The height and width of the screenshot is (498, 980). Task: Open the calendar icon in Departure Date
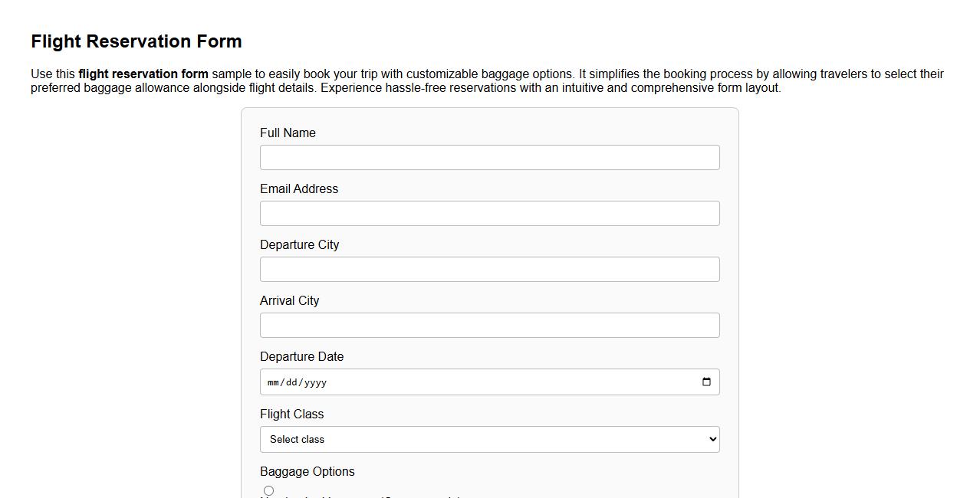705,382
